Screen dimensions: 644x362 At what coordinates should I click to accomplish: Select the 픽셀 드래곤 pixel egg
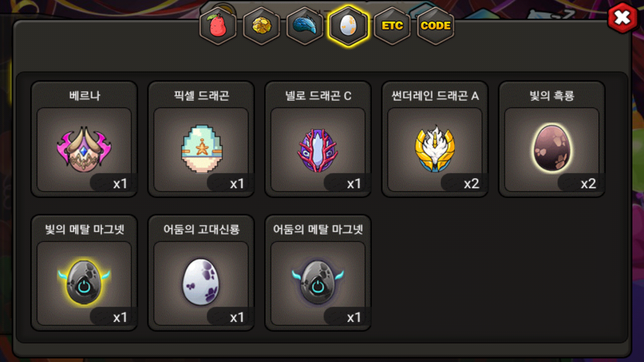point(201,150)
